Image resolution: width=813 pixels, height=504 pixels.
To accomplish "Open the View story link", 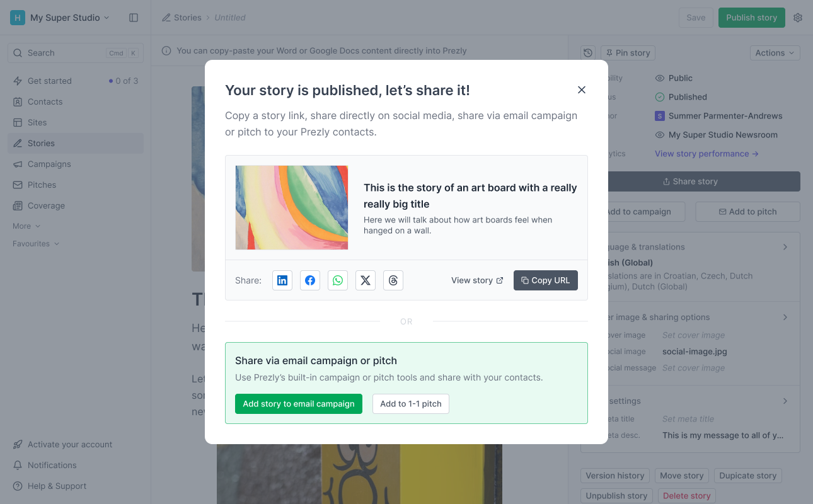I will point(477,280).
